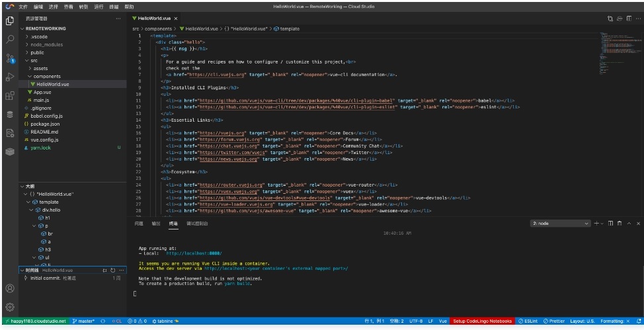Click the UTF-8 encoding in status bar
The image size is (644, 330).
click(x=416, y=321)
